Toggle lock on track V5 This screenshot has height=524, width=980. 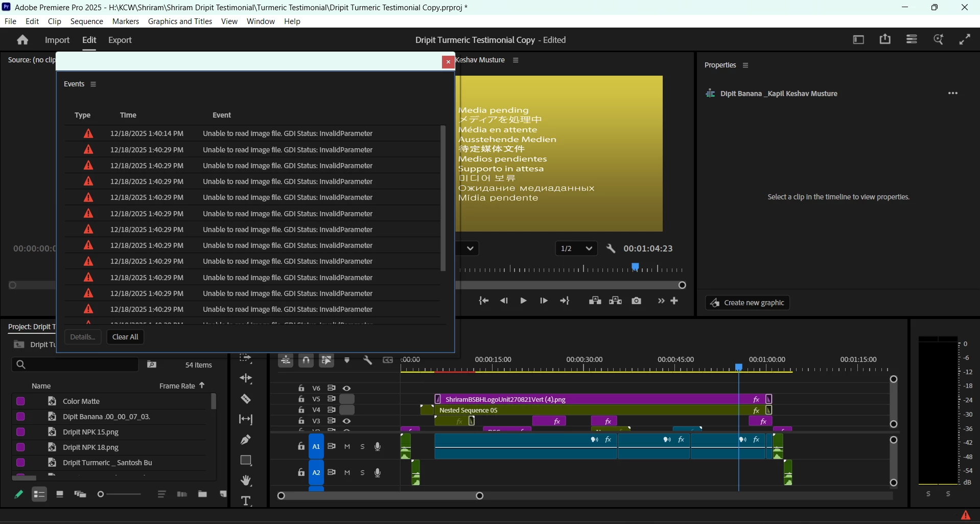pyautogui.click(x=301, y=399)
